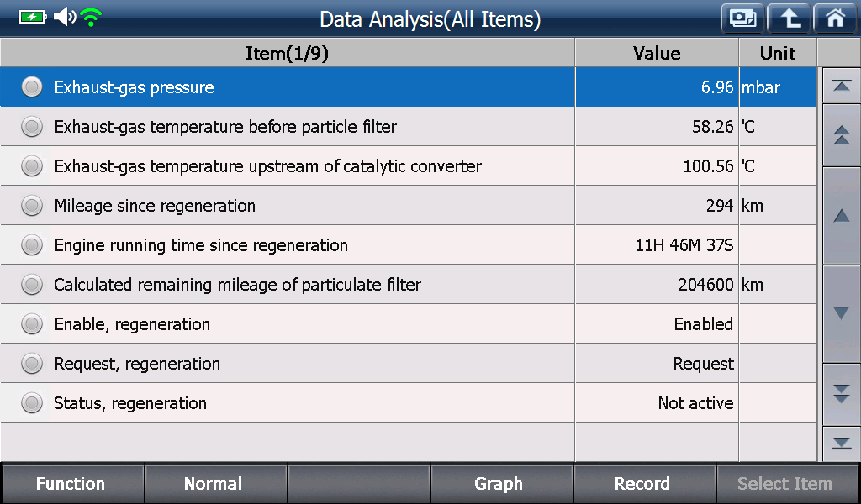Image resolution: width=861 pixels, height=504 pixels.
Task: Select radio button for Mileage since regeneration
Action: 32,206
